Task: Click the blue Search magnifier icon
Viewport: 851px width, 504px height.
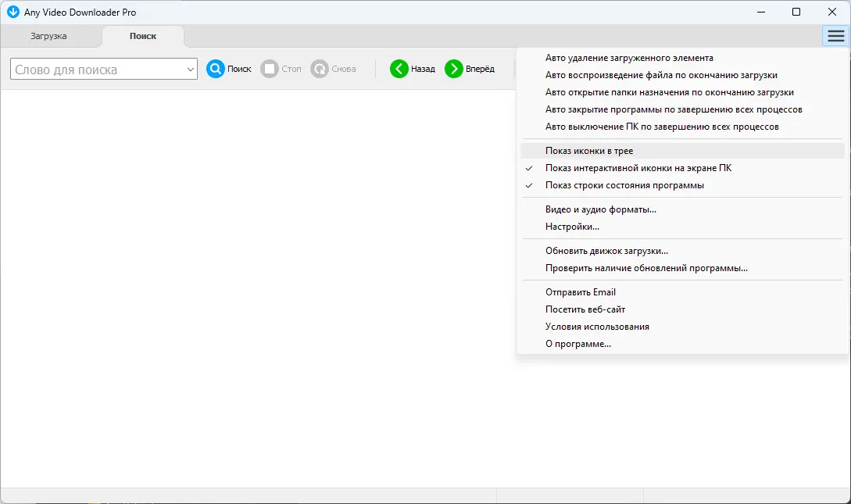Action: point(216,69)
